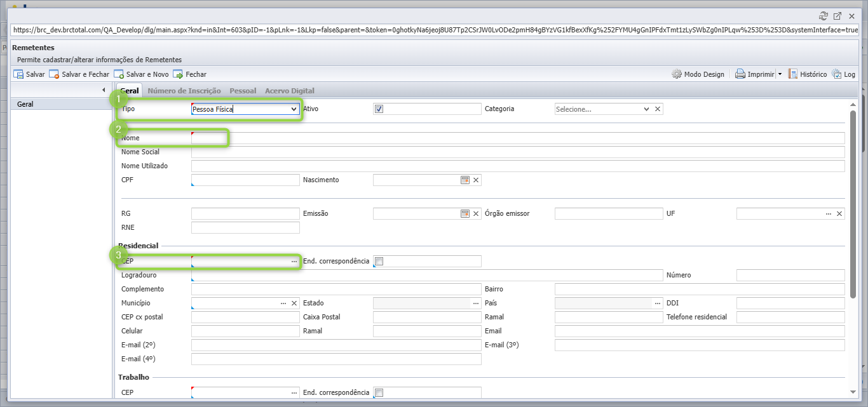This screenshot has height=407, width=868.
Task: Open the País lookup ellipsis
Action: (658, 304)
